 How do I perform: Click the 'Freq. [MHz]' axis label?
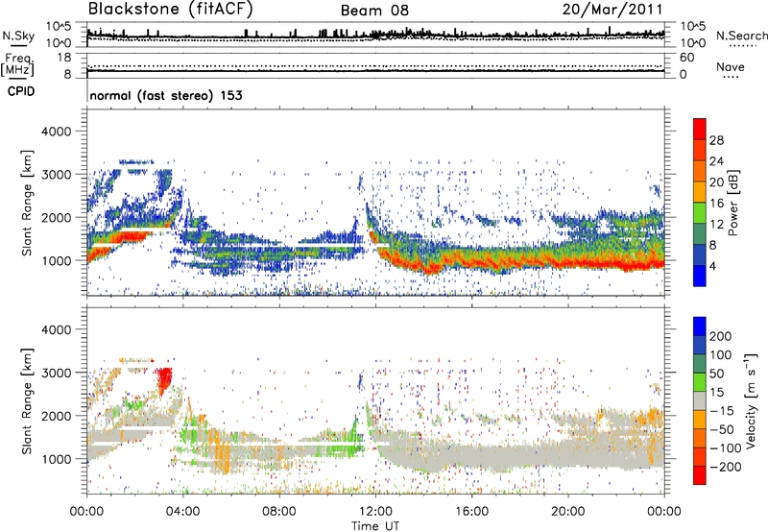pyautogui.click(x=17, y=65)
